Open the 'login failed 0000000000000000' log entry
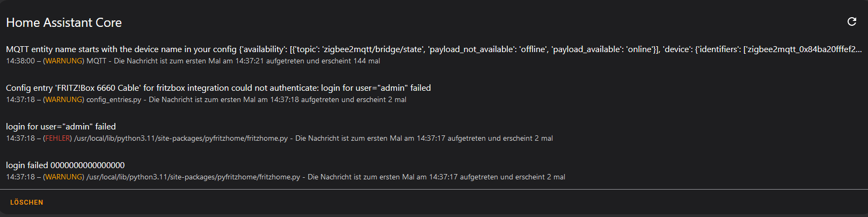The width and height of the screenshot is (868, 217). (434, 171)
